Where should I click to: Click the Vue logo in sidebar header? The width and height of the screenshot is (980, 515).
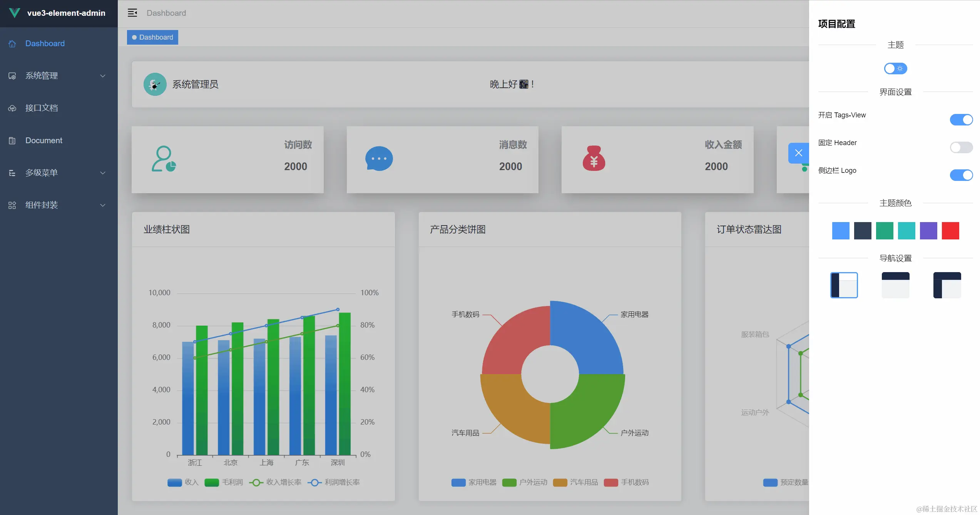pyautogui.click(x=14, y=13)
